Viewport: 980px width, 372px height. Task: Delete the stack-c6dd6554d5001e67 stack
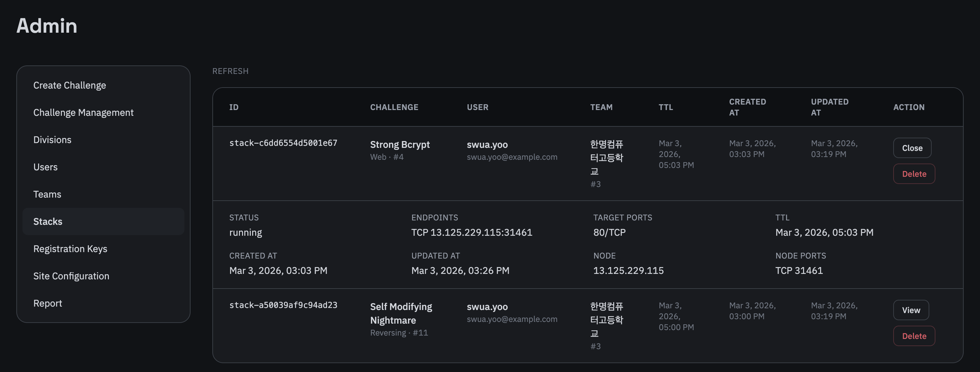[x=914, y=174]
